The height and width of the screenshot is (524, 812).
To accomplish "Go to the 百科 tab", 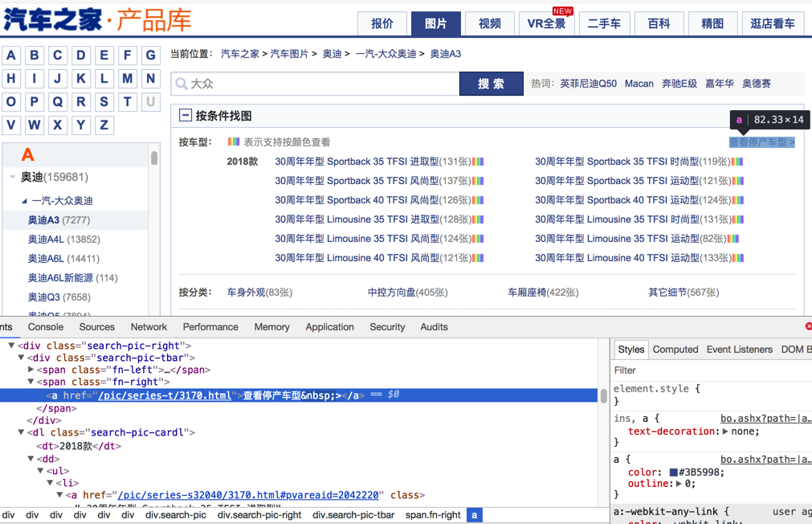I will (659, 23).
